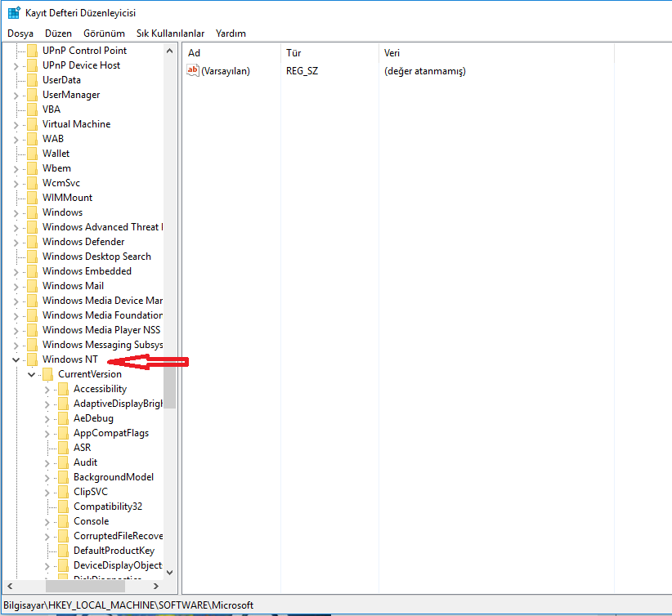672x616 pixels.
Task: Click the Wbem folder icon
Action: (x=32, y=168)
